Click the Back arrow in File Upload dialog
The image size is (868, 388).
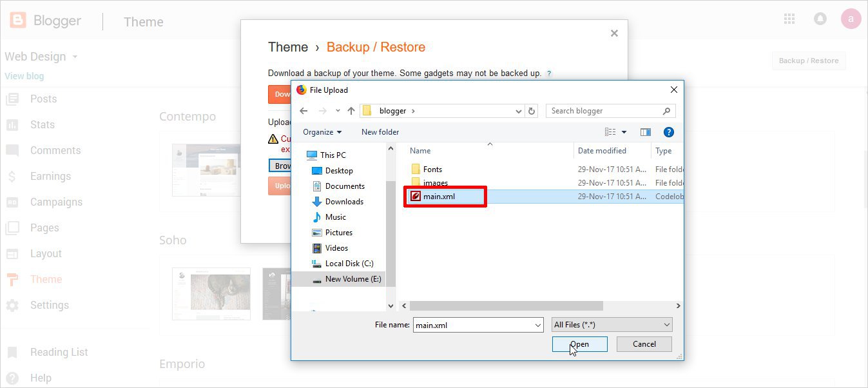click(304, 111)
